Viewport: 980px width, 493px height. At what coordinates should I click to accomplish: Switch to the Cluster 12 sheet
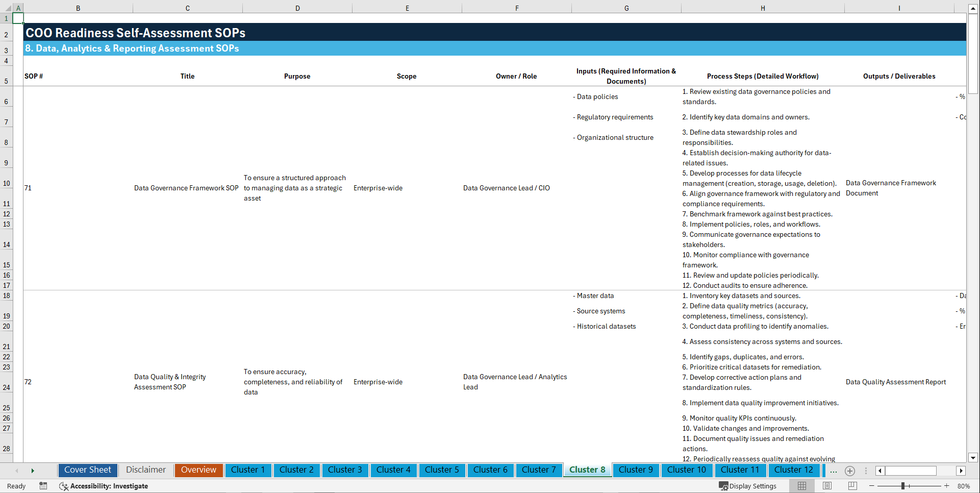794,470
